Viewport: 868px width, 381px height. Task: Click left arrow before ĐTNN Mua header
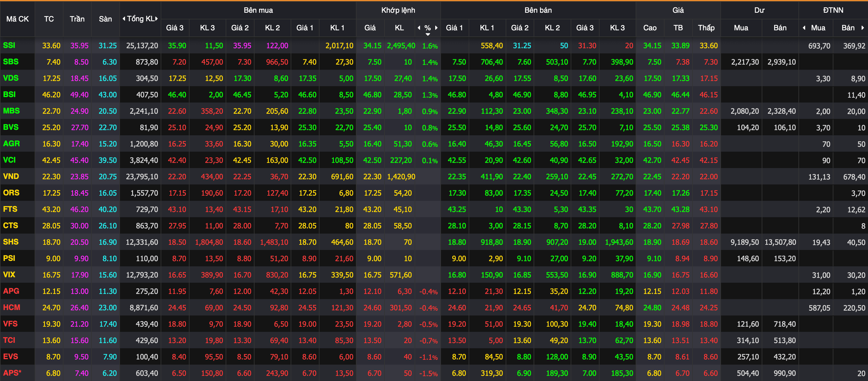tap(804, 28)
